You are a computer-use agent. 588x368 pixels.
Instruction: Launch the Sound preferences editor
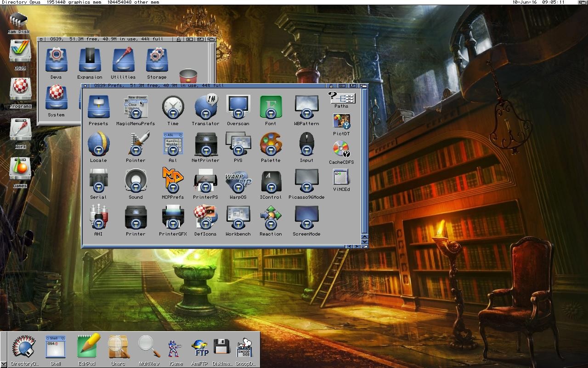tap(136, 181)
